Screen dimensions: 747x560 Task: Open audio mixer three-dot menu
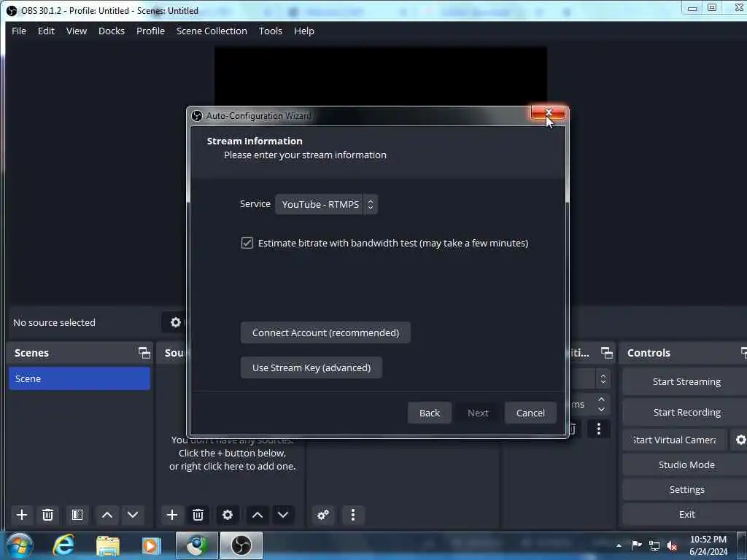click(353, 515)
